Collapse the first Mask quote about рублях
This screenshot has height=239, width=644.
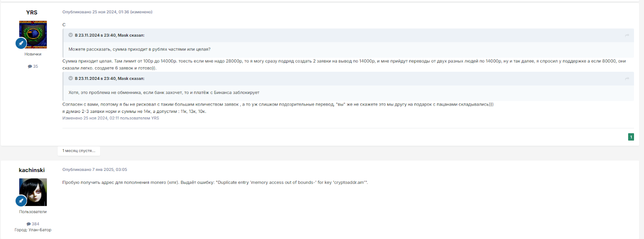coord(71,35)
